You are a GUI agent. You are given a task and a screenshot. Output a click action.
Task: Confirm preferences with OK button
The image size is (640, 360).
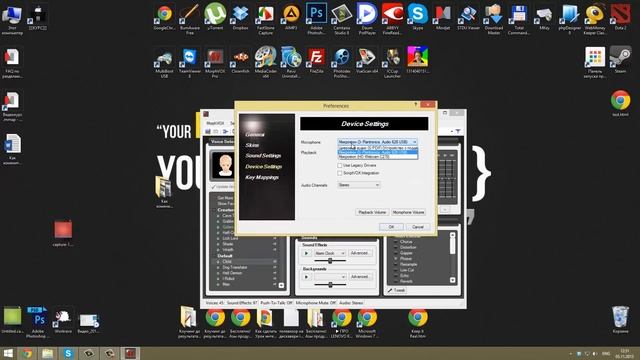[391, 227]
